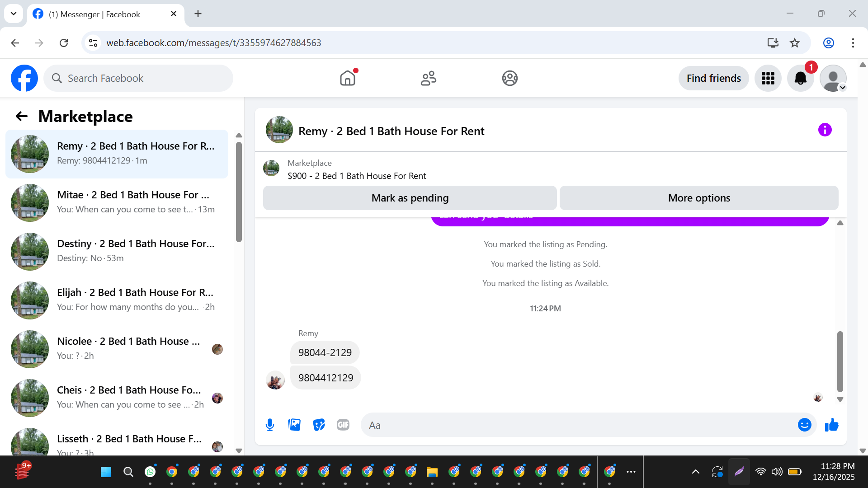868x488 pixels.
Task: Select the message bubble 98044-2129
Action: (325, 352)
